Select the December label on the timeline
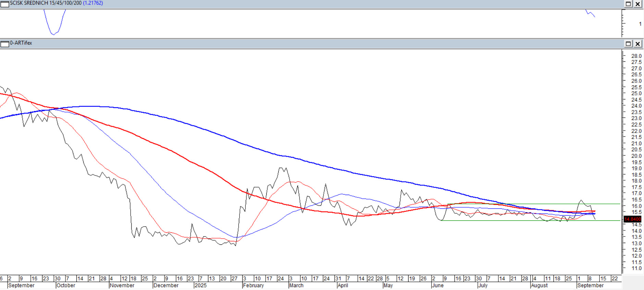 coord(166,286)
